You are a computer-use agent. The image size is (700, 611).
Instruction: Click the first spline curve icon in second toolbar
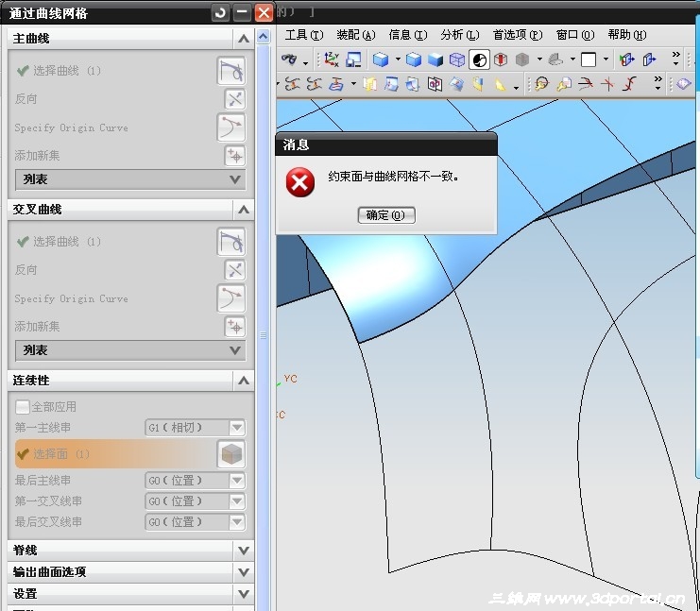pyautogui.click(x=293, y=83)
